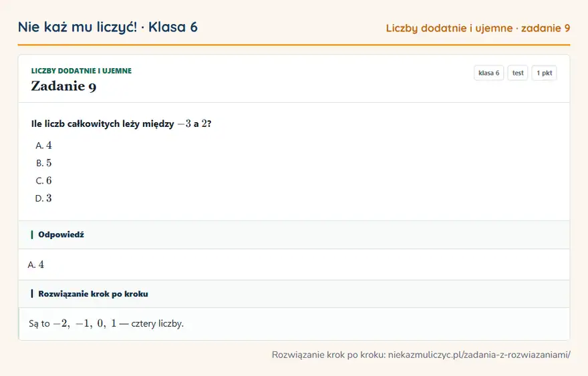Viewport: 588px width, 376px height.
Task: Choose answer option D. 3
Action: (x=43, y=198)
